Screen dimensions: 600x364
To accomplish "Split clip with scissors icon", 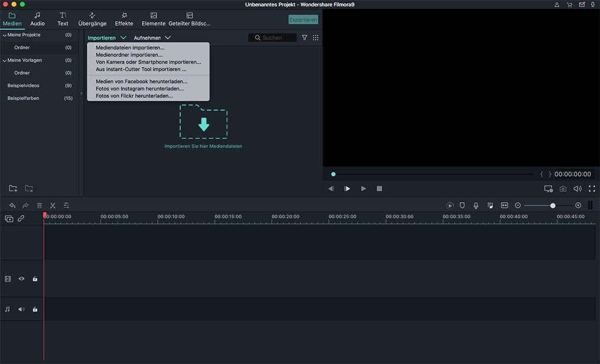I will coord(53,206).
